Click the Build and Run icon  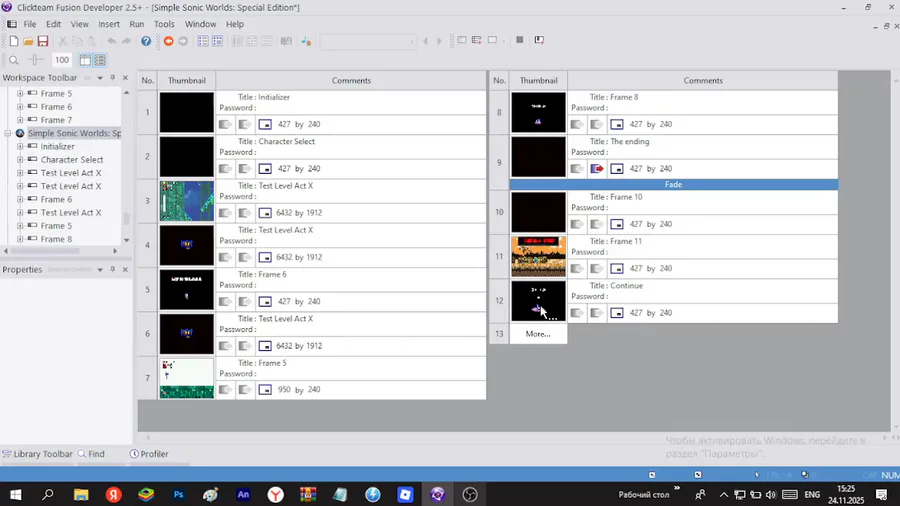[x=539, y=40]
